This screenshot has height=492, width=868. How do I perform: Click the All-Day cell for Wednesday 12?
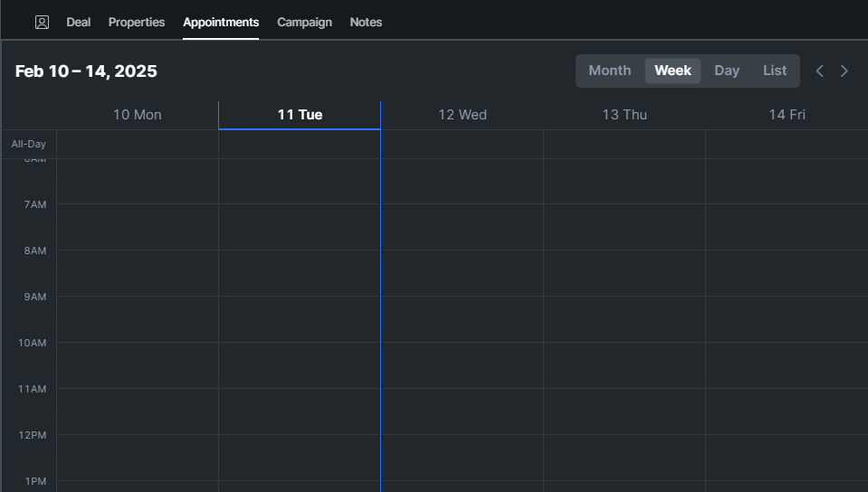[462, 144]
